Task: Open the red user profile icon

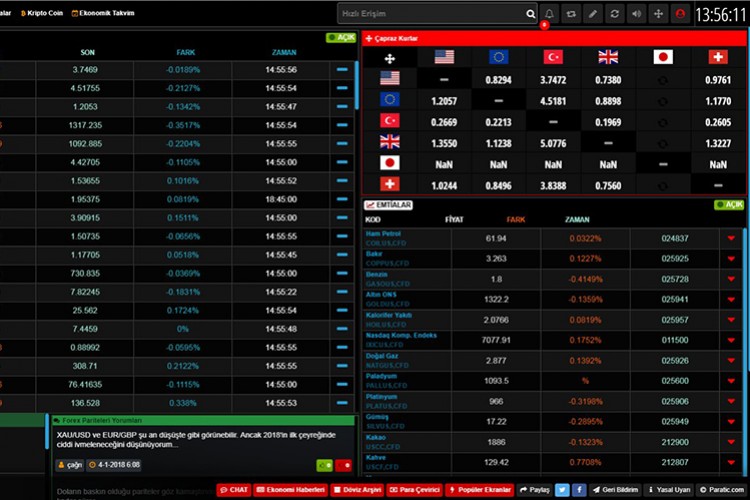Action: point(681,15)
